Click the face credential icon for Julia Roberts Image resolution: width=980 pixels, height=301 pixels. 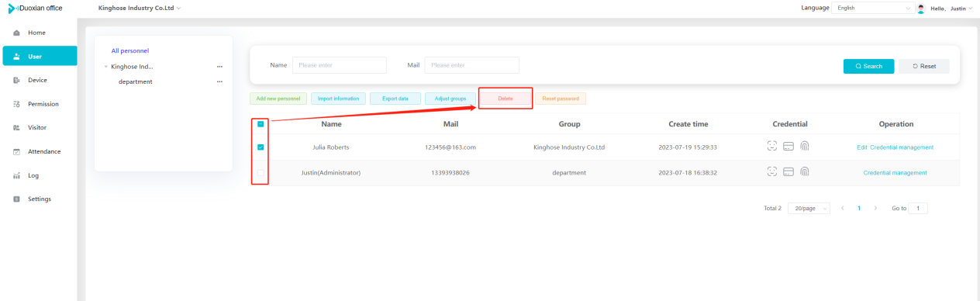[772, 147]
